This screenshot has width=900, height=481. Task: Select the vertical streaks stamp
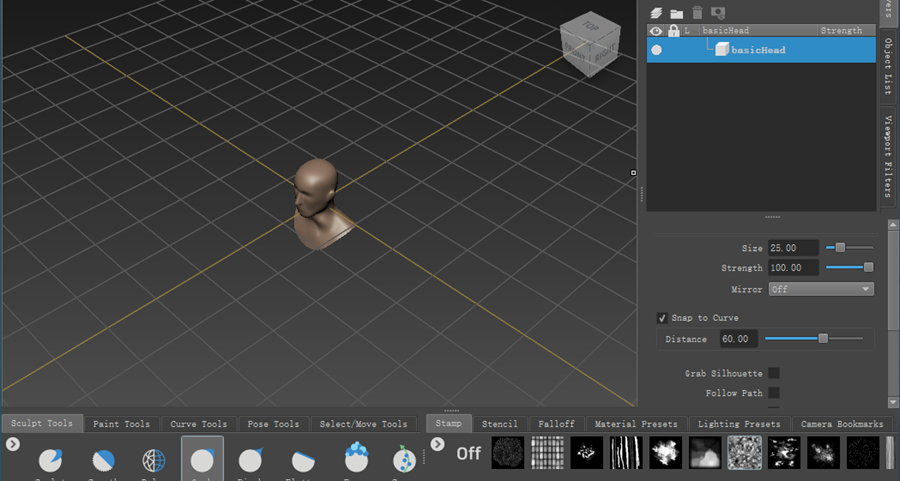tap(626, 452)
